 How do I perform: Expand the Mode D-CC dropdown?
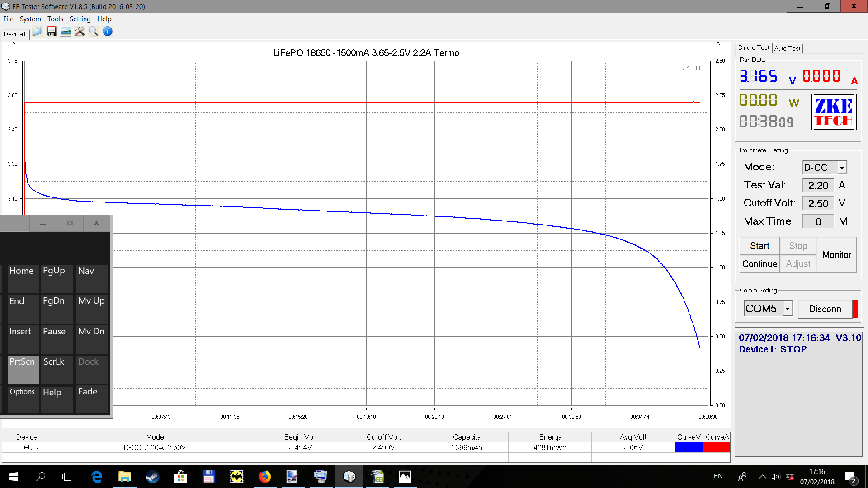(x=842, y=168)
